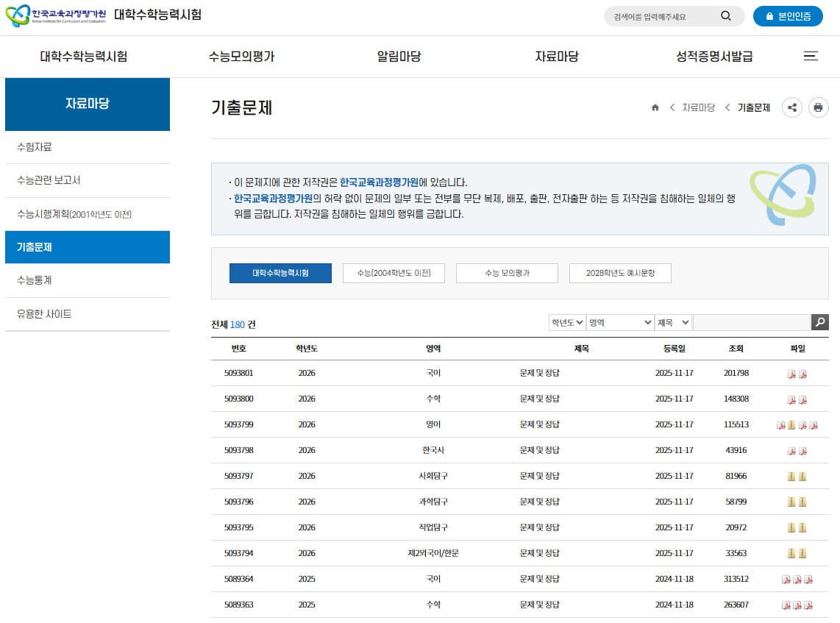Image resolution: width=840 pixels, height=623 pixels.
Task: Download second PDF in row 5093801
Action: point(802,374)
